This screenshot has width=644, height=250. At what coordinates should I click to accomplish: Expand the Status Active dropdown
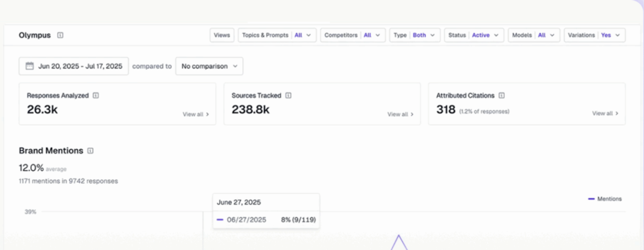point(474,35)
